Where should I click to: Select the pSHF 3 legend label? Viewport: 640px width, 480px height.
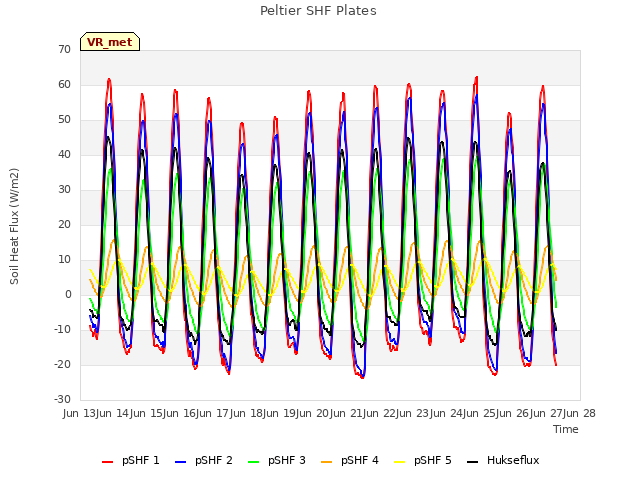pos(287,460)
